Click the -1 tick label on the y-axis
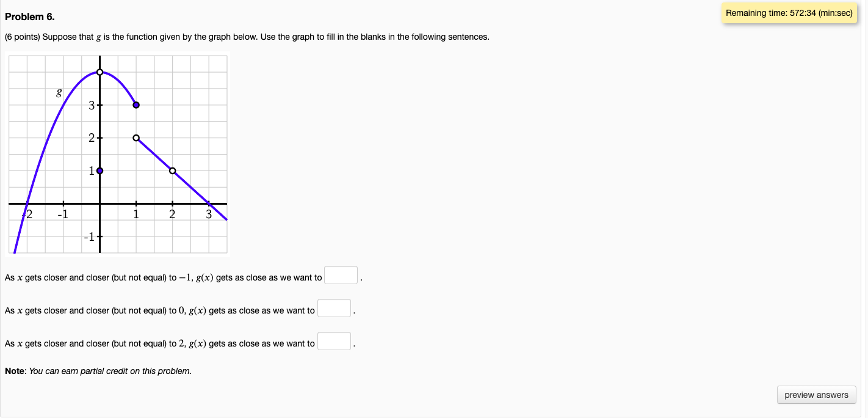This screenshot has width=868, height=418. (x=90, y=237)
